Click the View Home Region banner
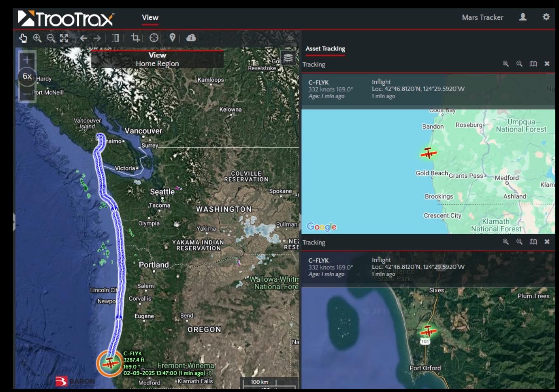Viewport: 559px width, 392px height. coord(158,59)
